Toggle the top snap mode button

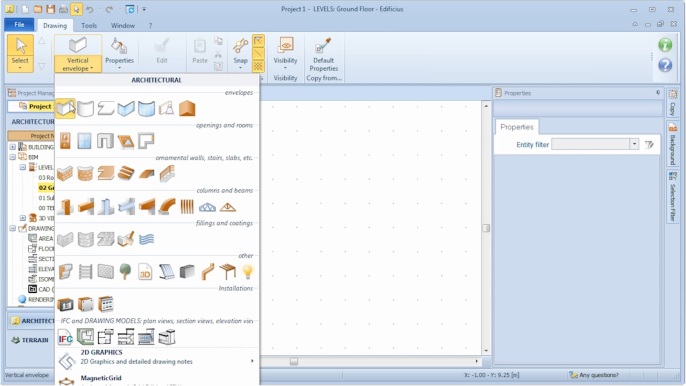(259, 41)
